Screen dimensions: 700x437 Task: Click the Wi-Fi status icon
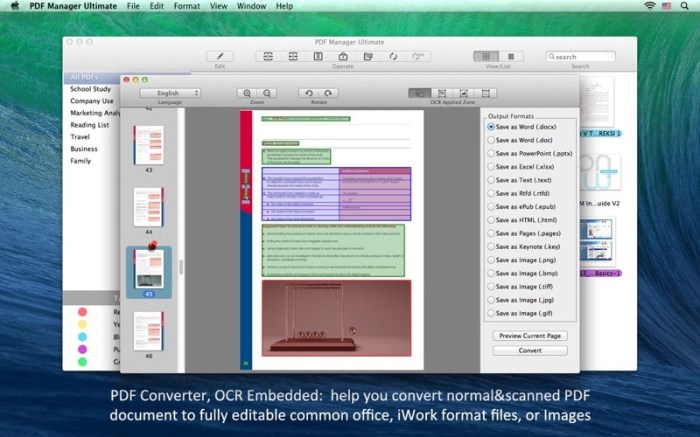pos(650,6)
